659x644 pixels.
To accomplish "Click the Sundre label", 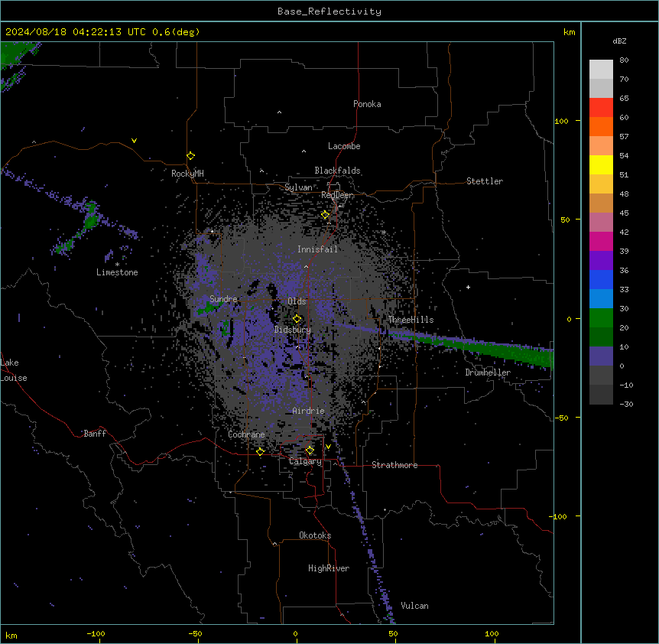I will click(x=223, y=299).
